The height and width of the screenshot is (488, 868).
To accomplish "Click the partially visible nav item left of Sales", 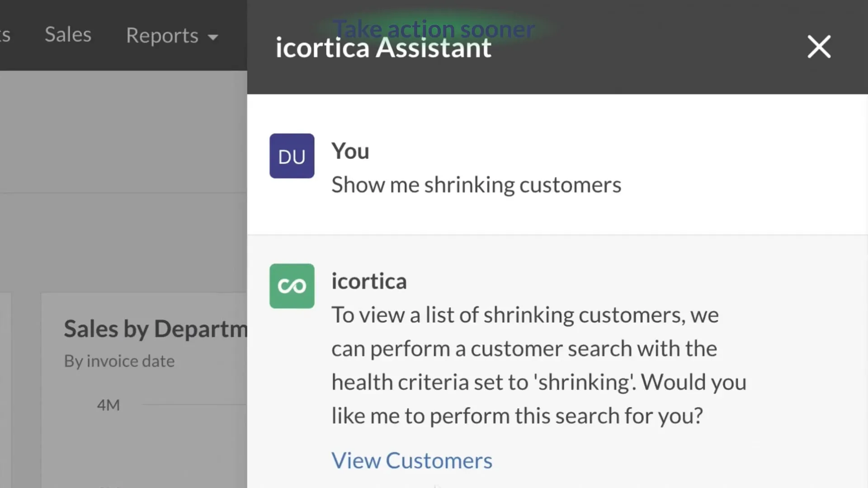I will click(x=5, y=35).
